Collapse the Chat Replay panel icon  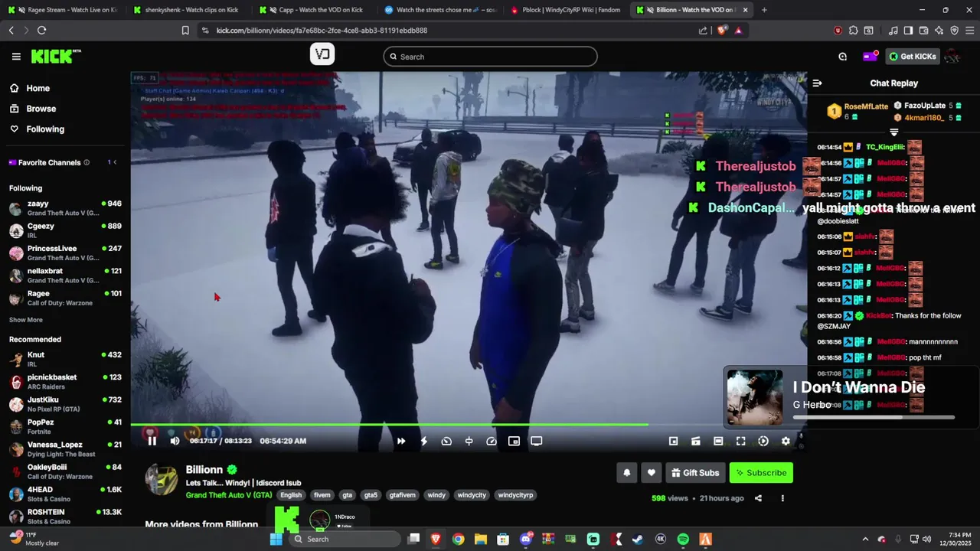817,83
